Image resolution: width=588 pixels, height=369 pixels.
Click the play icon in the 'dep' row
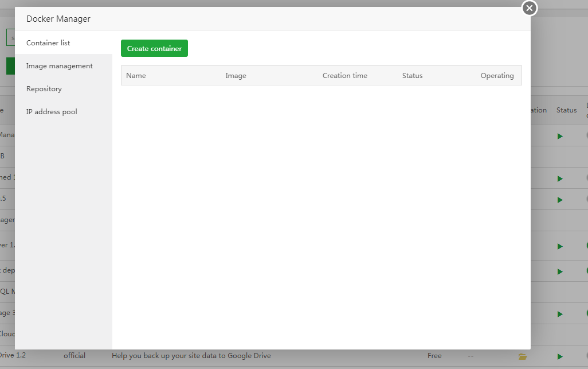pyautogui.click(x=560, y=271)
